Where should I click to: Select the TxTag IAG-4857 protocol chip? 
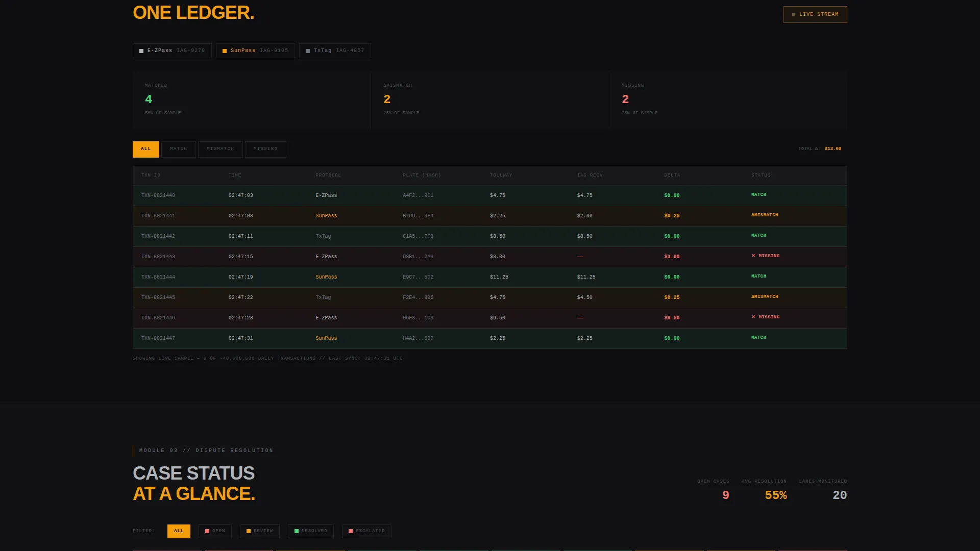pos(335,51)
